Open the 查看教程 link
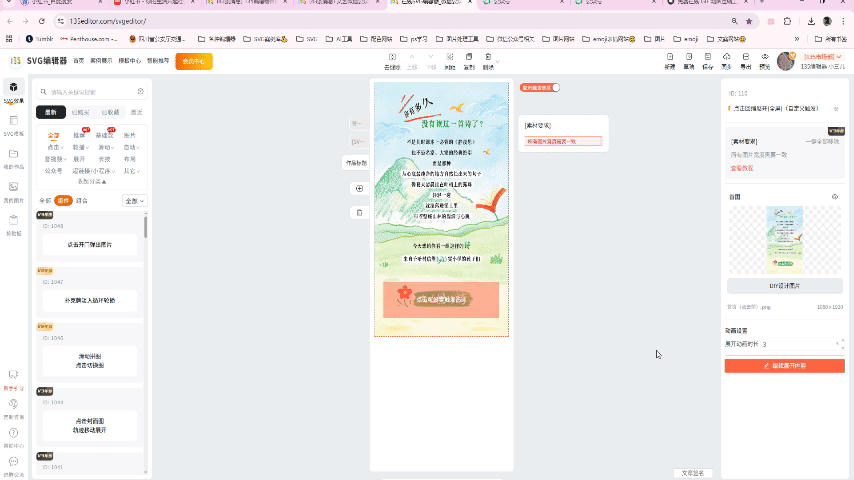The width and height of the screenshot is (854, 480). click(x=742, y=168)
